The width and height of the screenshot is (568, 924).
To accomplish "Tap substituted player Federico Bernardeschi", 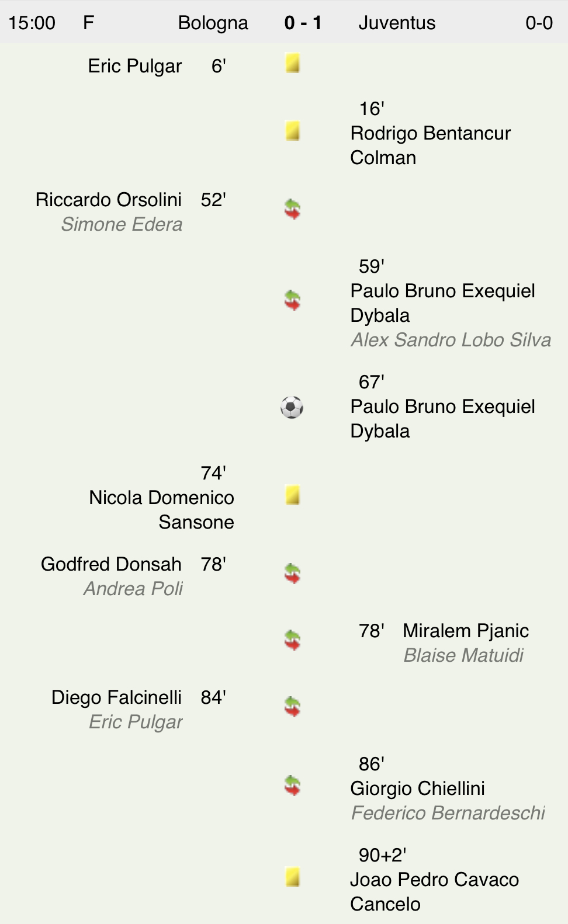I will coord(448,813).
